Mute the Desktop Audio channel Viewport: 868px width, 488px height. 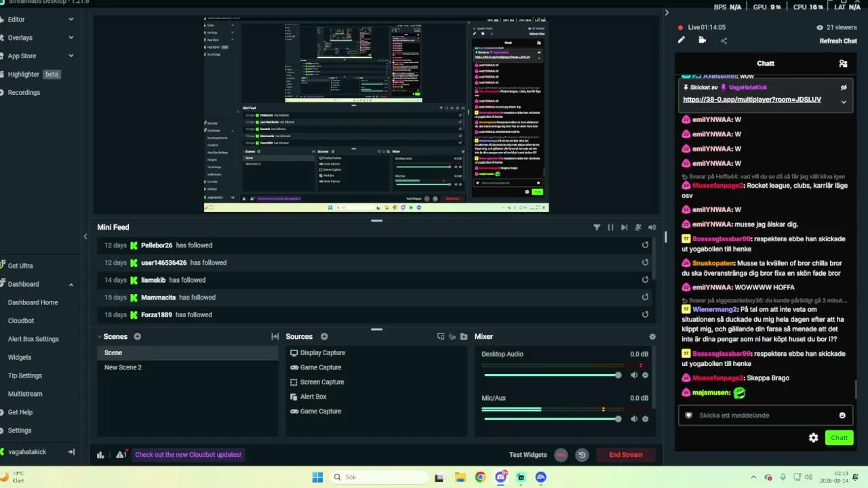click(634, 375)
